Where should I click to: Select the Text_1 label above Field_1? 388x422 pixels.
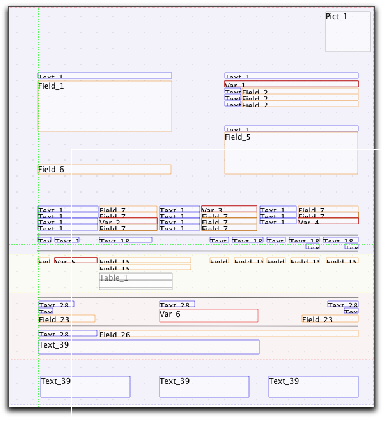tap(105, 76)
